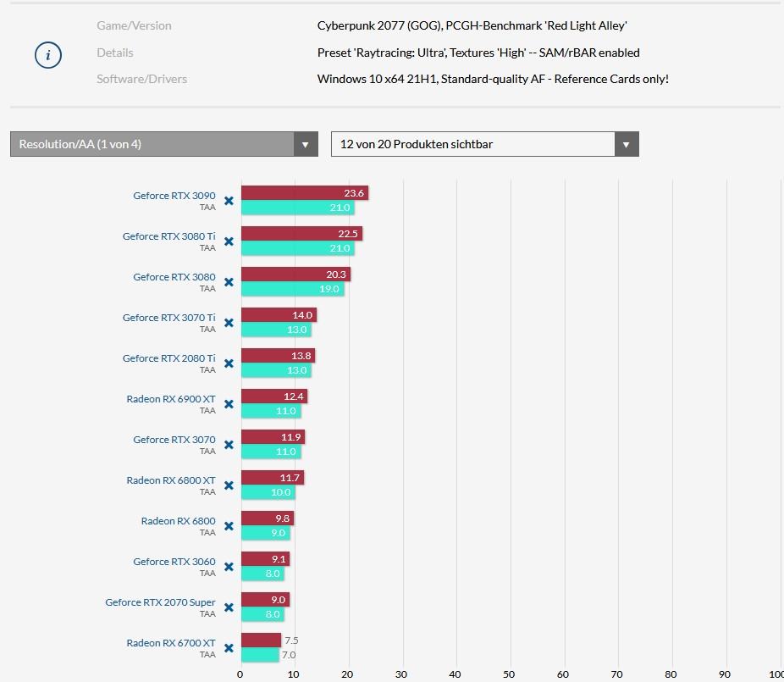Screen dimensions: 784x682
Task: Click the red 9.0 bar for RTX 2070 Super
Action: point(265,600)
